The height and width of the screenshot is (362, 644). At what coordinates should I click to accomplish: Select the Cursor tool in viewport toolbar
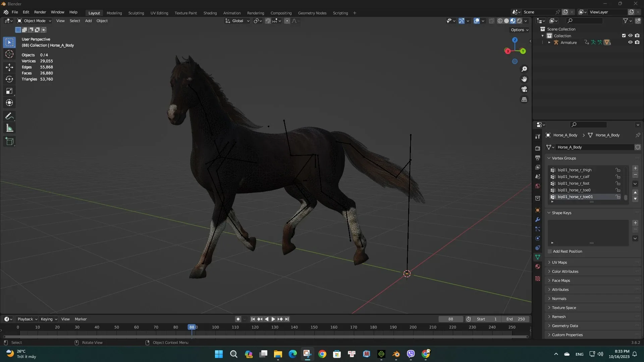[9, 54]
